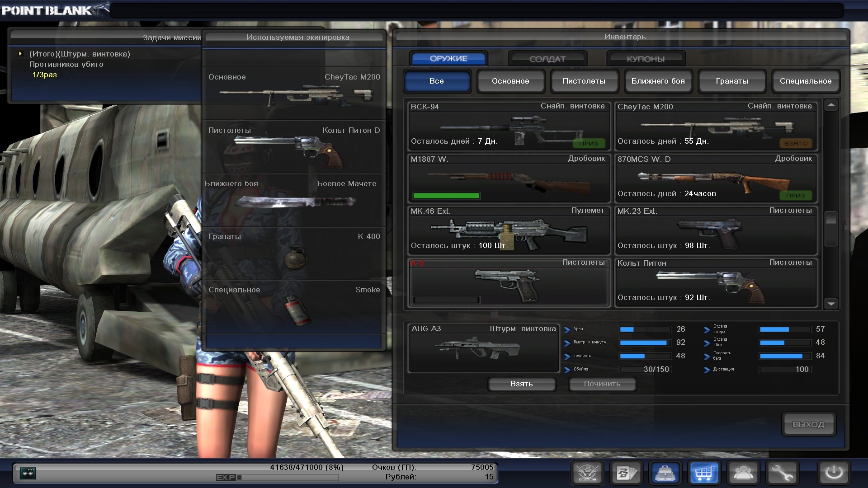Click the Скорость бега stat arrow
The image size is (868, 488).
click(x=707, y=357)
